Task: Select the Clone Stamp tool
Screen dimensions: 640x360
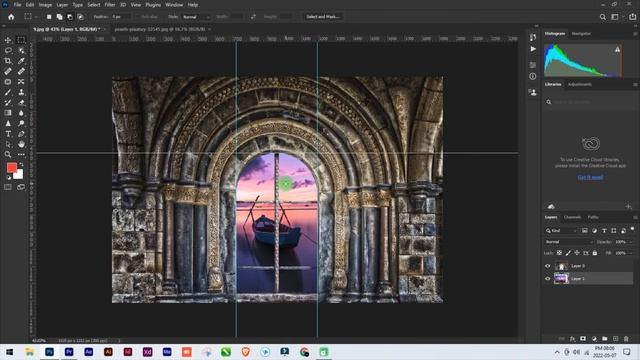Action: [x=21, y=92]
